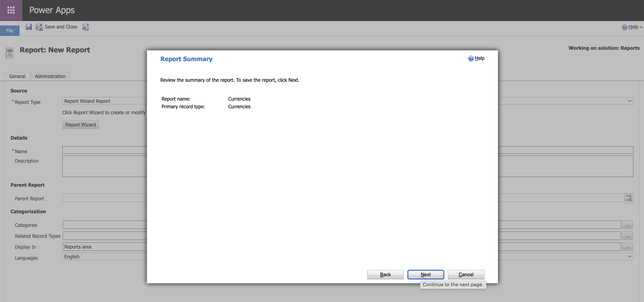Click the Parent Report lookup icon
Viewport: 644px width, 302px height.
628,199
